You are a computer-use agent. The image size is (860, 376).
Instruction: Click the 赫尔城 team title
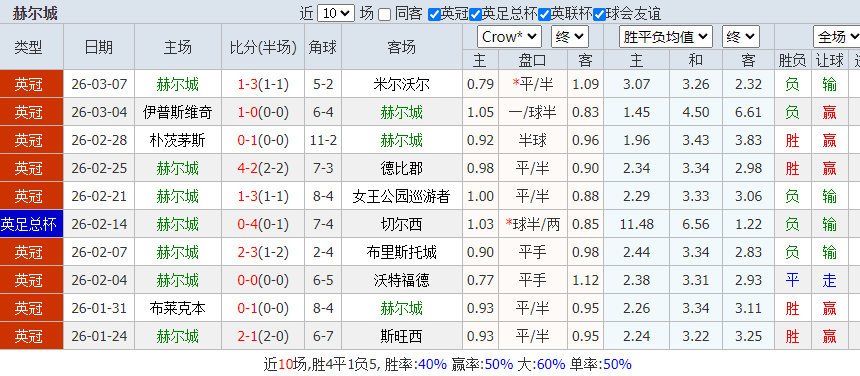pos(35,13)
